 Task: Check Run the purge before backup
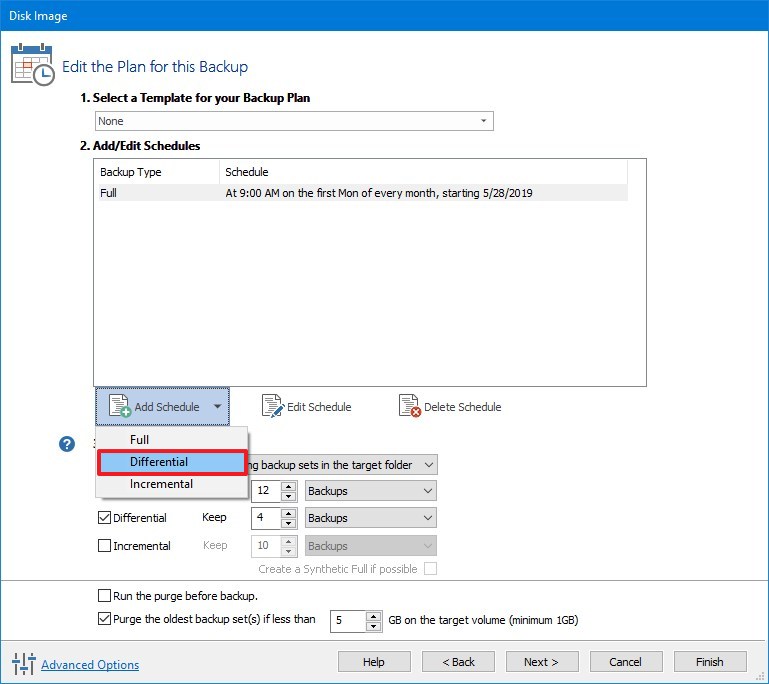click(104, 595)
